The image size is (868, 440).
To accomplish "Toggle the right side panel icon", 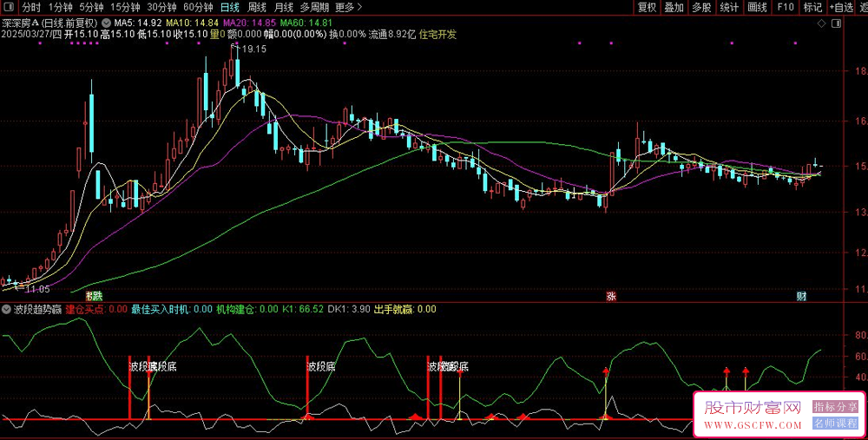I will pos(836,23).
